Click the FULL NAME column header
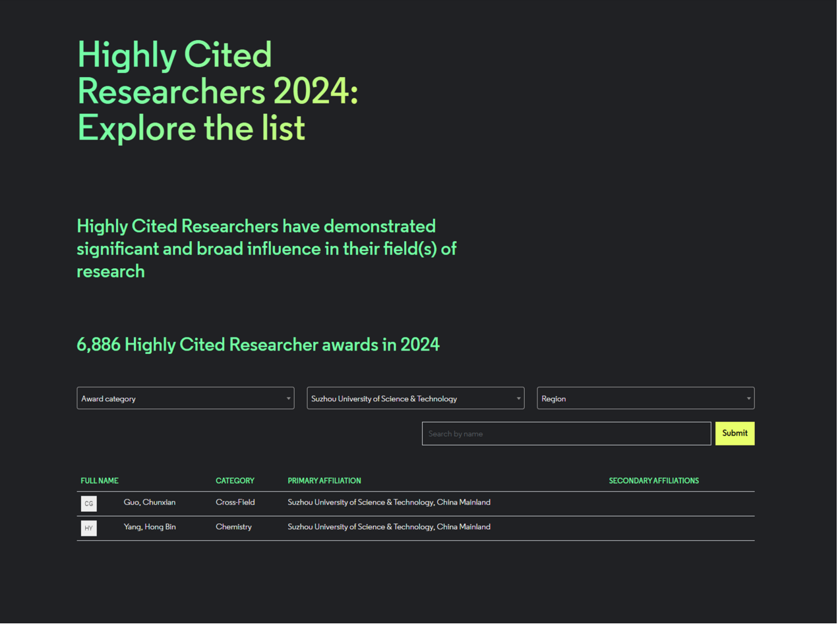Screen dimensions: 840x626 (100, 482)
